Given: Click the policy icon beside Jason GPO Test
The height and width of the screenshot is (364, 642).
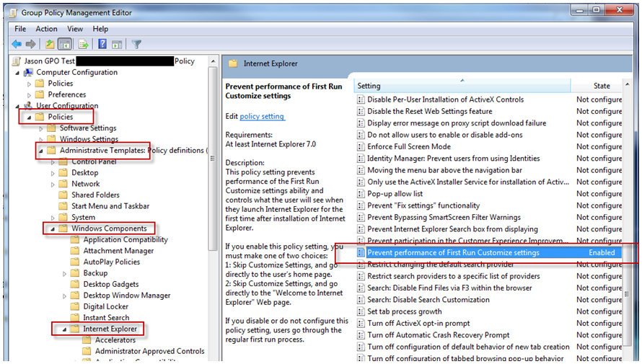Looking at the screenshot, I should 17,61.
